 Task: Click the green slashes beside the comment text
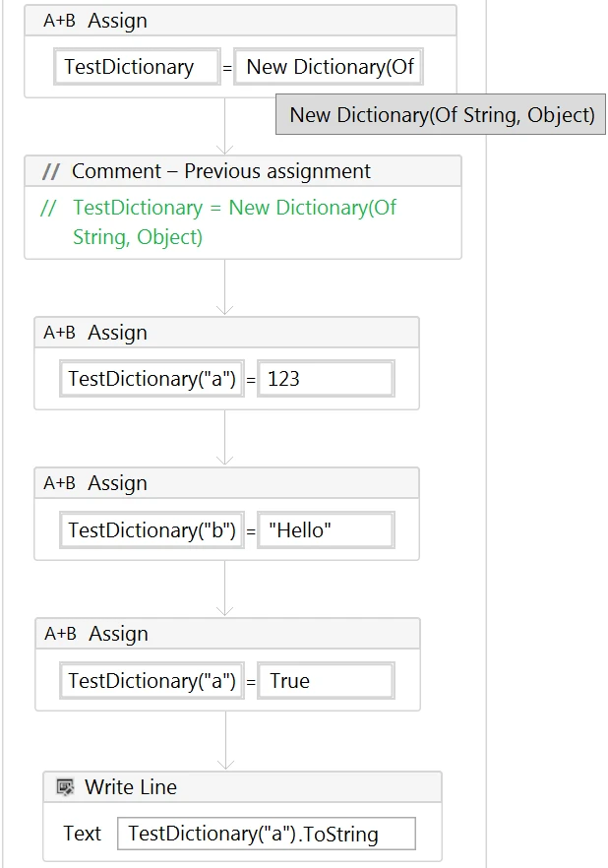[x=48, y=209]
